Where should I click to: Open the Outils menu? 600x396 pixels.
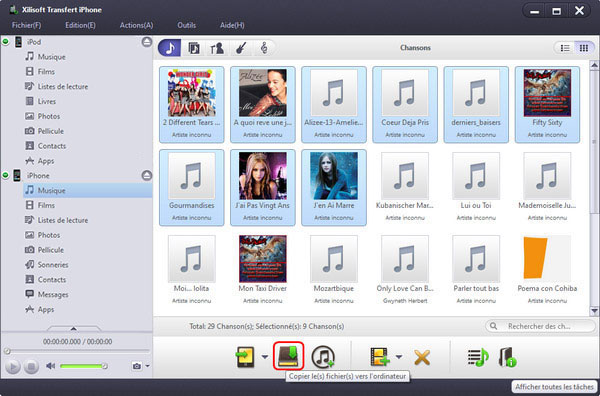click(x=186, y=25)
